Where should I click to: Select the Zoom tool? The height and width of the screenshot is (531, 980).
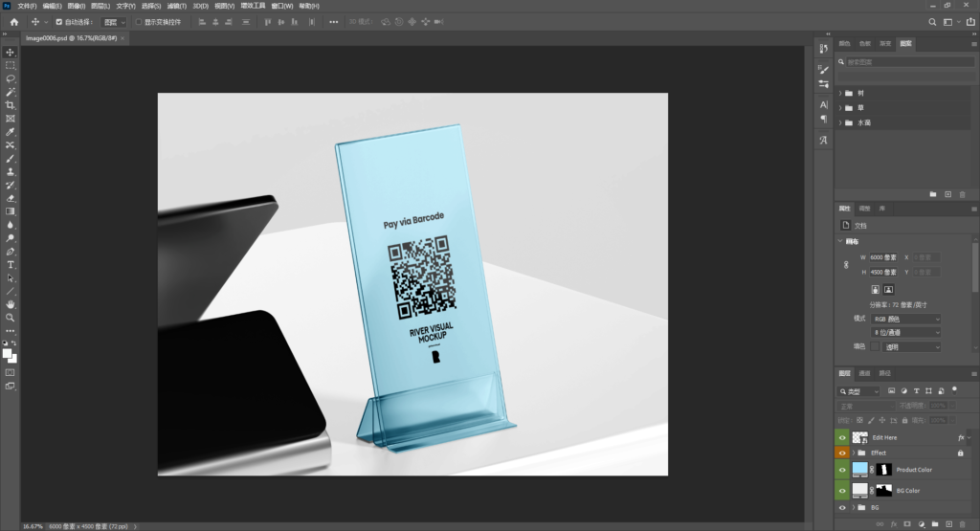pos(10,318)
